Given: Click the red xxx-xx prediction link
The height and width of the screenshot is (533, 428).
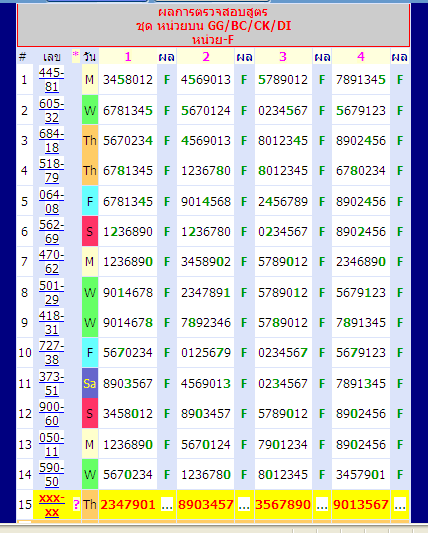Looking at the screenshot, I should [52, 505].
